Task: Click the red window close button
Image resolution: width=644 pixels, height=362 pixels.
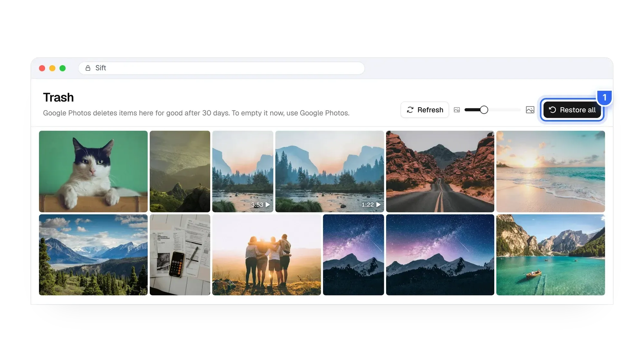Action: point(42,68)
